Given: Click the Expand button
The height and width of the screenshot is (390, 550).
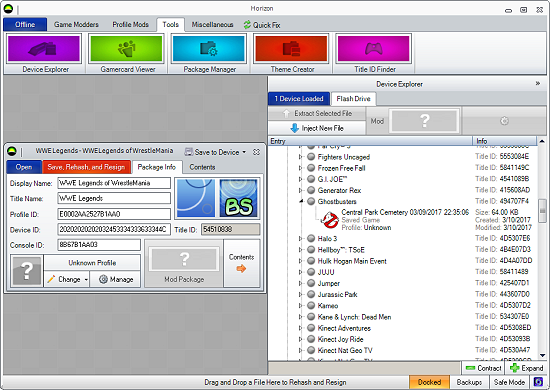Looking at the screenshot, I should click(526, 368).
